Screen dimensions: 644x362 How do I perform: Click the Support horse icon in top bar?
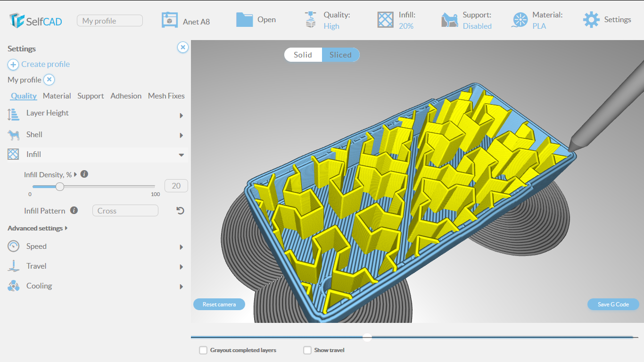449,20
